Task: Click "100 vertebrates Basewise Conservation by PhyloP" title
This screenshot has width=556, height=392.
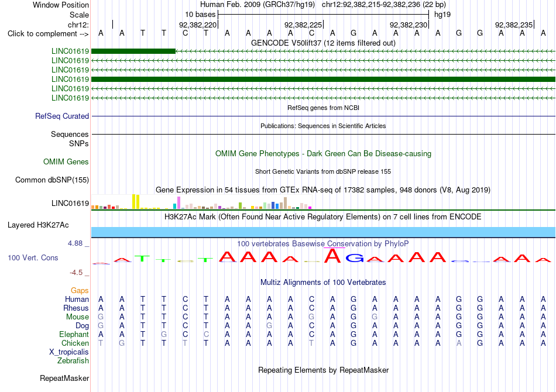Action: [x=323, y=243]
